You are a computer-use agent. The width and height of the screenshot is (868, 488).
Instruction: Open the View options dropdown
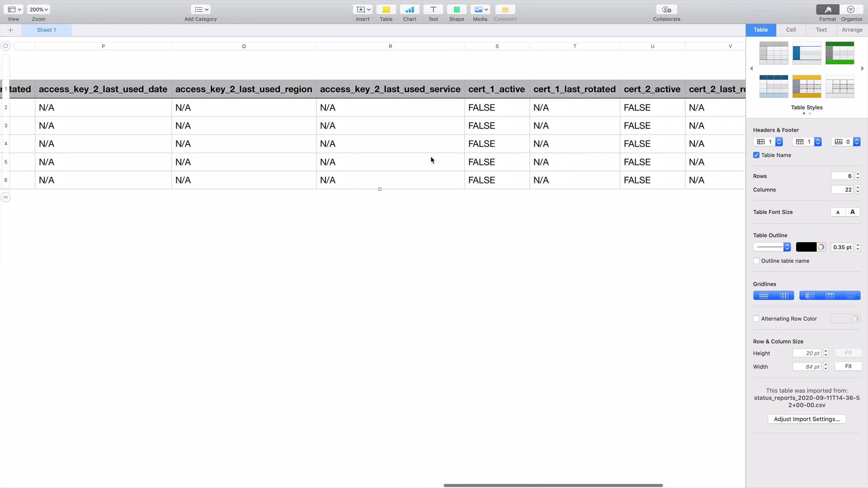(14, 9)
